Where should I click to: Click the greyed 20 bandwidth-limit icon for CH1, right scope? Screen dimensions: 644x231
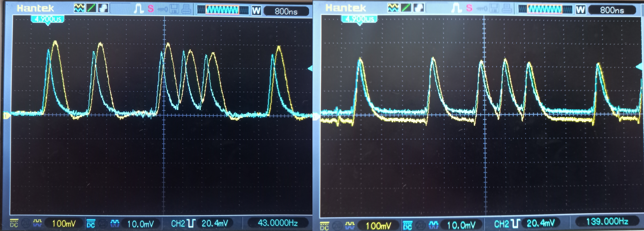(x=337, y=226)
